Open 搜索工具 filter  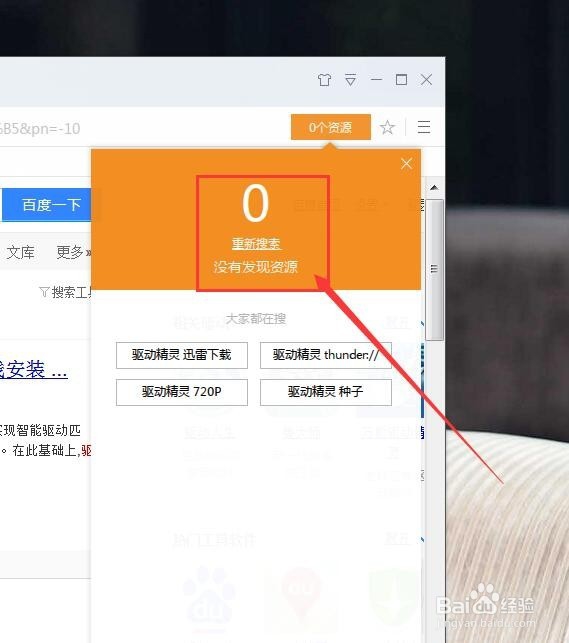click(65, 292)
